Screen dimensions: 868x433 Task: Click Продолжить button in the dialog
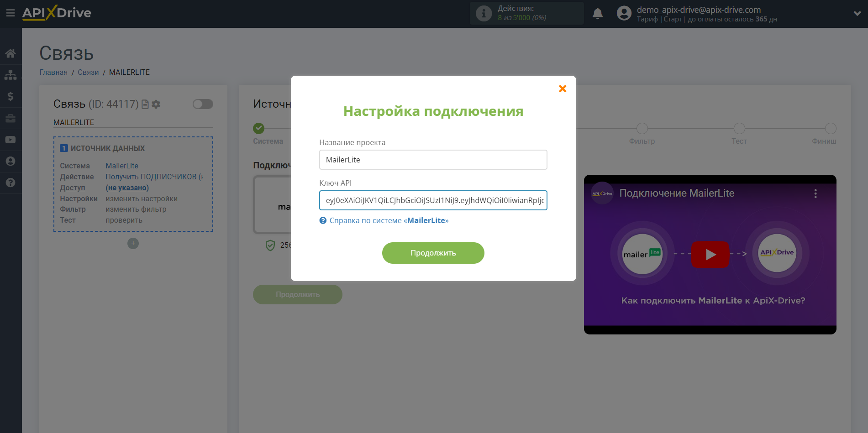point(433,253)
